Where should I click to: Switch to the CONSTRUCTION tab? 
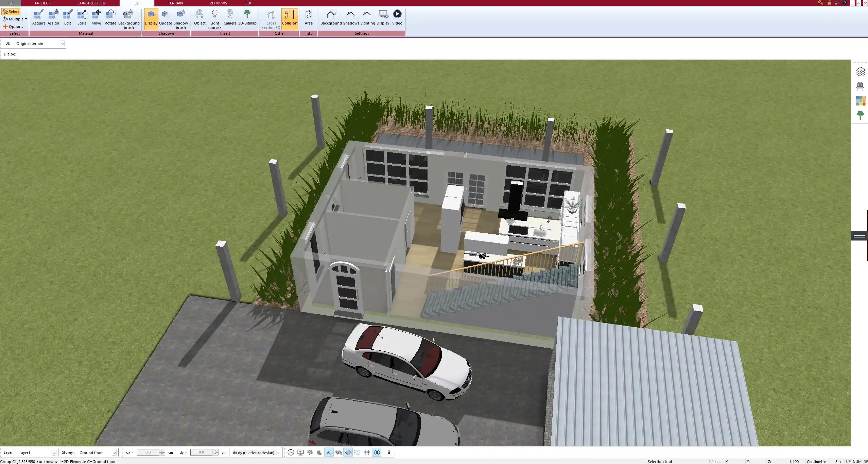pos(91,3)
